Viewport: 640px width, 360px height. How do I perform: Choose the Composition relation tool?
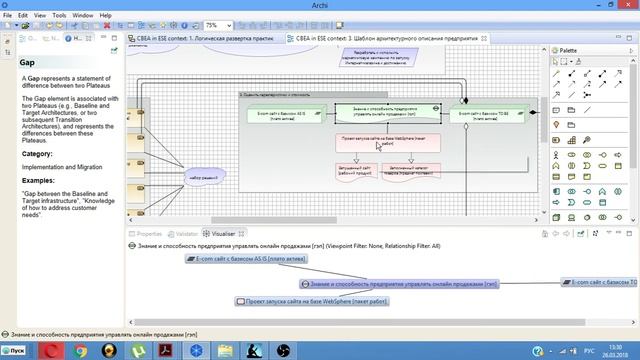tap(571, 73)
